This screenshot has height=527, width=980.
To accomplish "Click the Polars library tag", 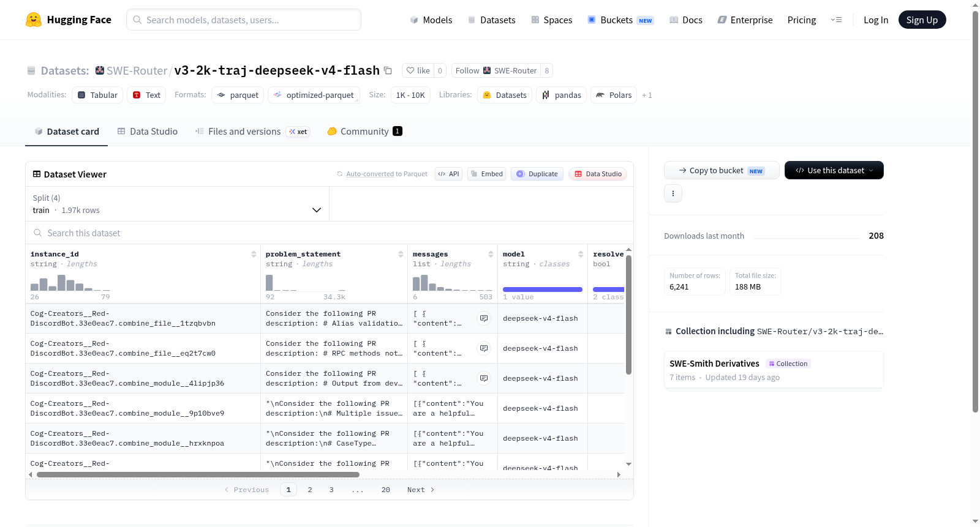I will coord(614,95).
